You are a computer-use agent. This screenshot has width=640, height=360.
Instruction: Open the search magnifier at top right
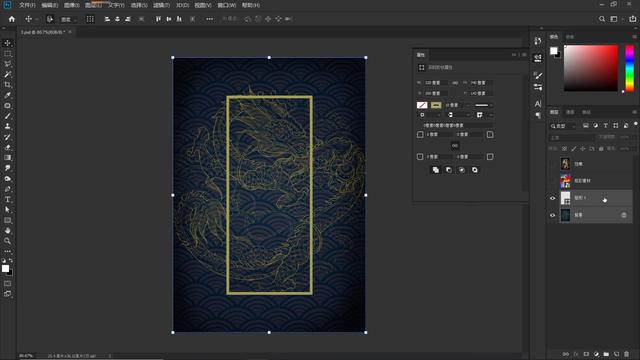pyautogui.click(x=602, y=19)
